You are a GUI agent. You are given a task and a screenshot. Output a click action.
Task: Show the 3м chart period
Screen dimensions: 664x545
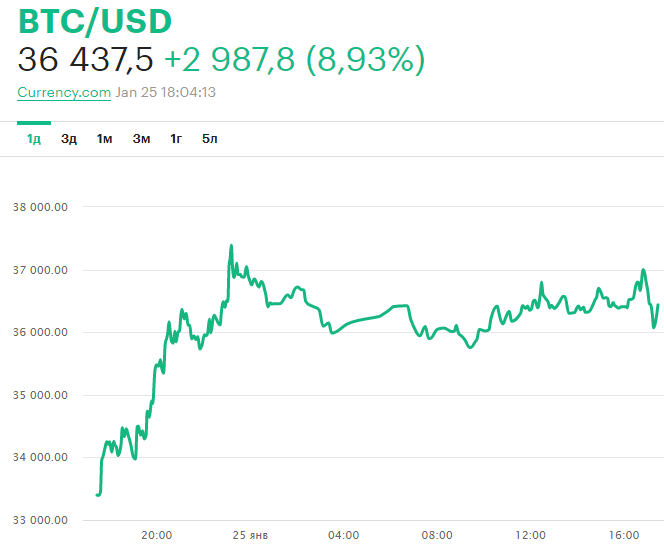(141, 138)
